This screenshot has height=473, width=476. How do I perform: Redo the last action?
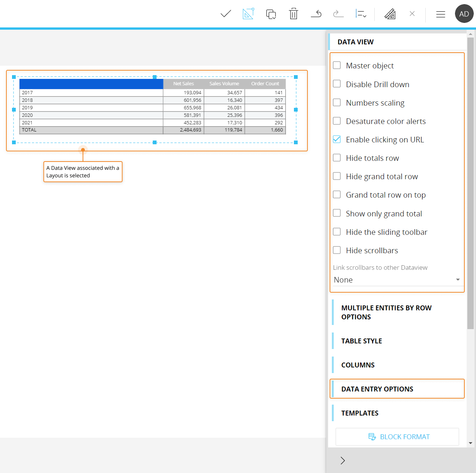click(338, 14)
